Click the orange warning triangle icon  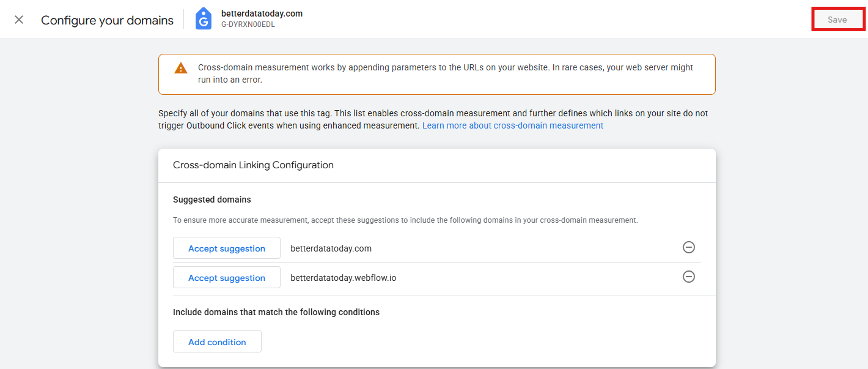[181, 68]
